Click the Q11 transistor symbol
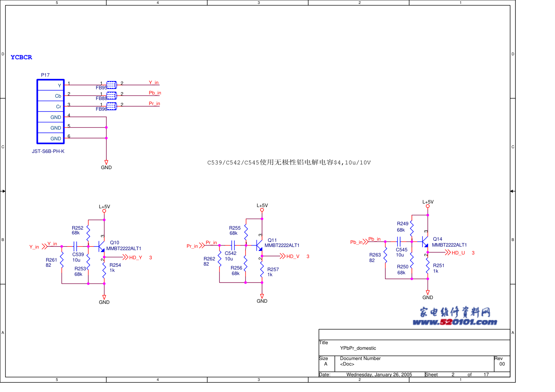 [x=259, y=246]
